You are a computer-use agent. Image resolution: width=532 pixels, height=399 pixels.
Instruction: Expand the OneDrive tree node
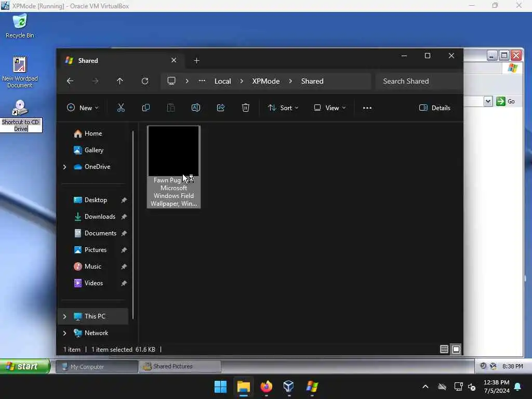click(x=64, y=167)
